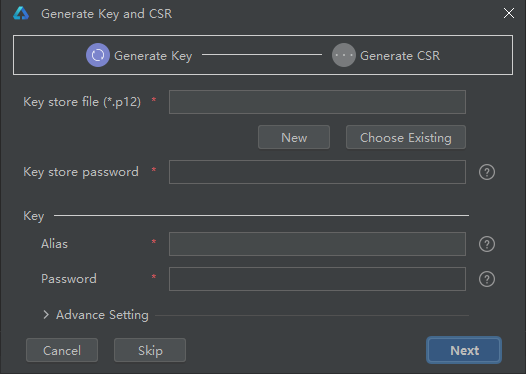Click the Cancel button
The width and height of the screenshot is (526, 374).
tap(62, 350)
